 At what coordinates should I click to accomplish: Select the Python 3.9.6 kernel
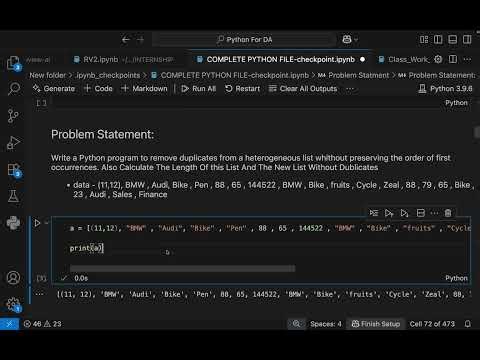click(x=445, y=89)
